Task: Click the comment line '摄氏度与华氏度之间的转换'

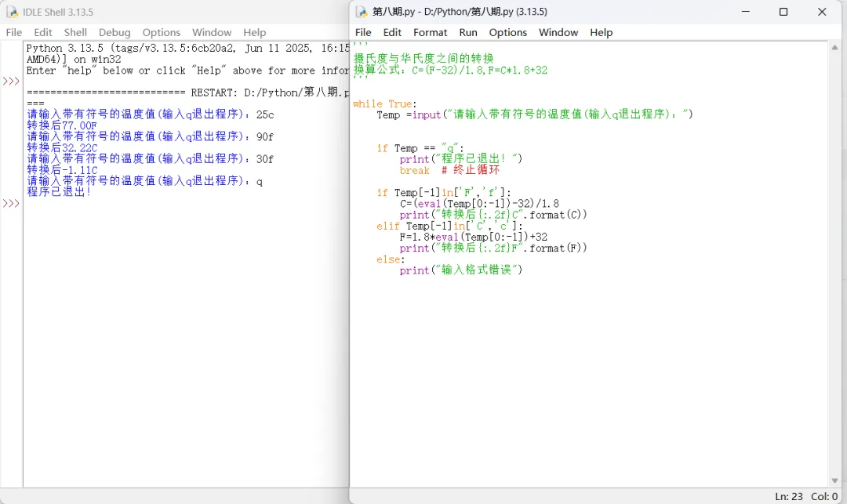Action: (423, 58)
